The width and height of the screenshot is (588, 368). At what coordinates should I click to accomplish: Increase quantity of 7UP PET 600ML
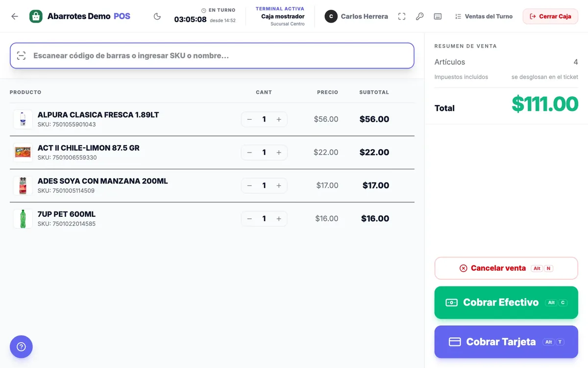279,219
